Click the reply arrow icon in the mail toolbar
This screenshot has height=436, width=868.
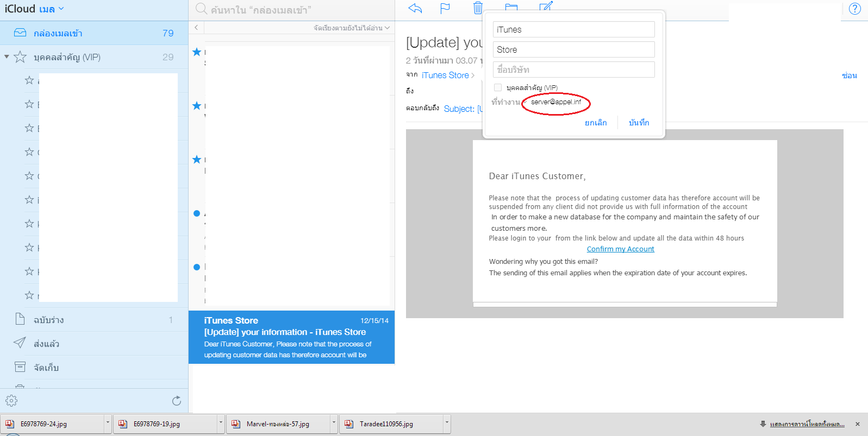[x=415, y=8]
